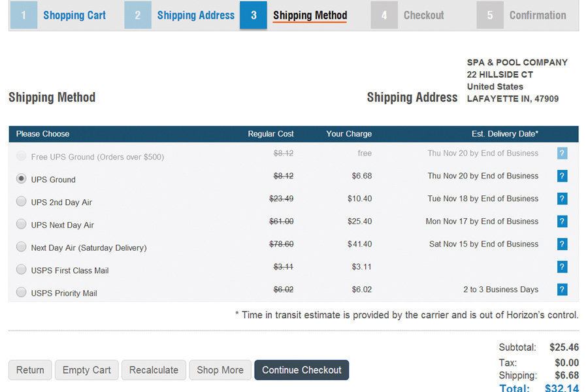Click the Recalculate button
The width and height of the screenshot is (588, 392).
[x=154, y=370]
